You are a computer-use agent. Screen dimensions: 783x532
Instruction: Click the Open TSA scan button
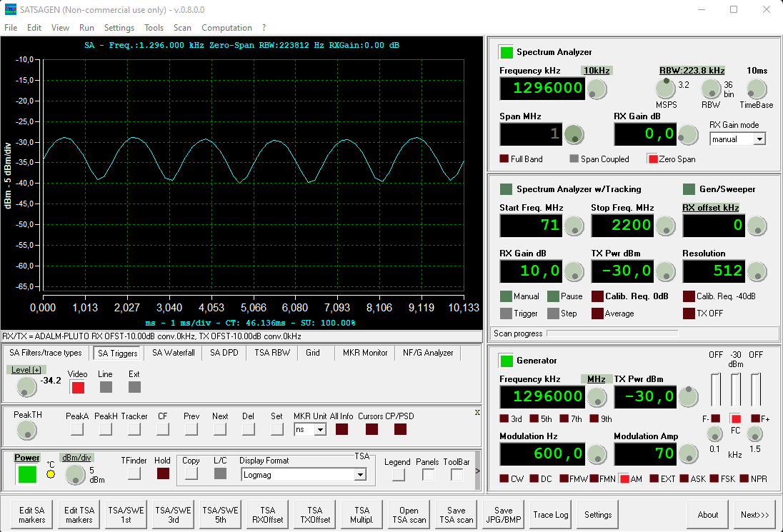(x=409, y=515)
